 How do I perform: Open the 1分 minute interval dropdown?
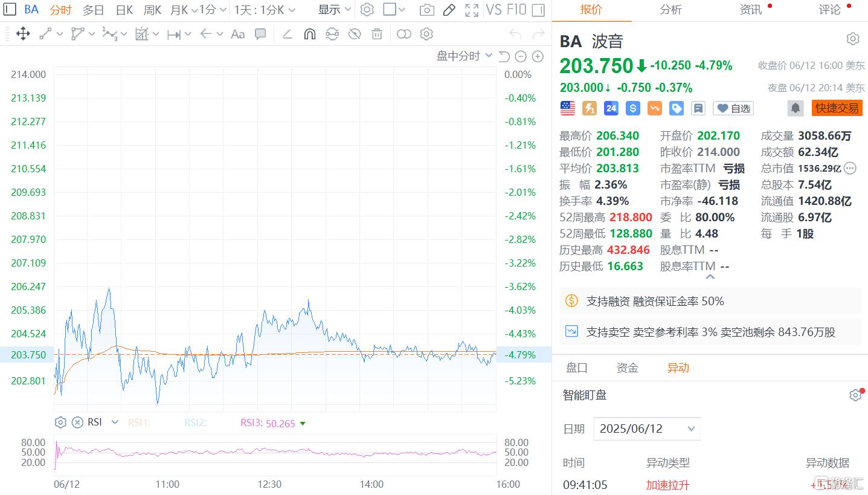click(213, 10)
